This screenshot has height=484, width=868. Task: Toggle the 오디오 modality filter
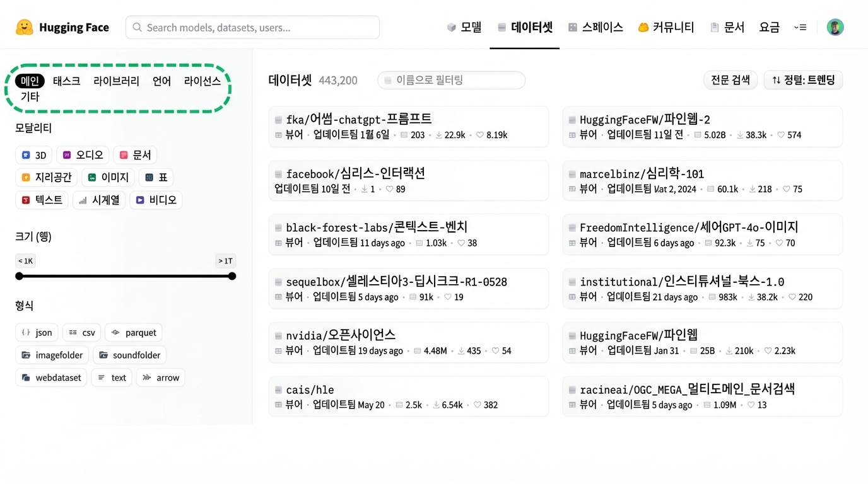coord(83,155)
